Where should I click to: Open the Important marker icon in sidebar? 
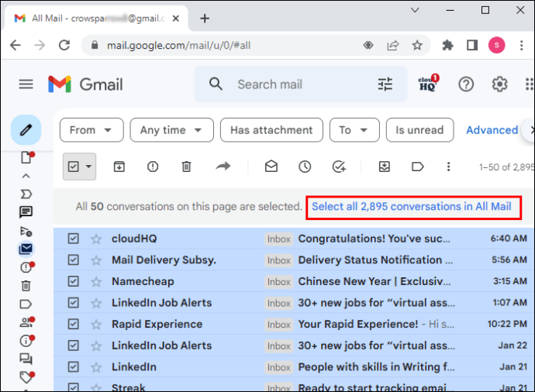click(26, 194)
